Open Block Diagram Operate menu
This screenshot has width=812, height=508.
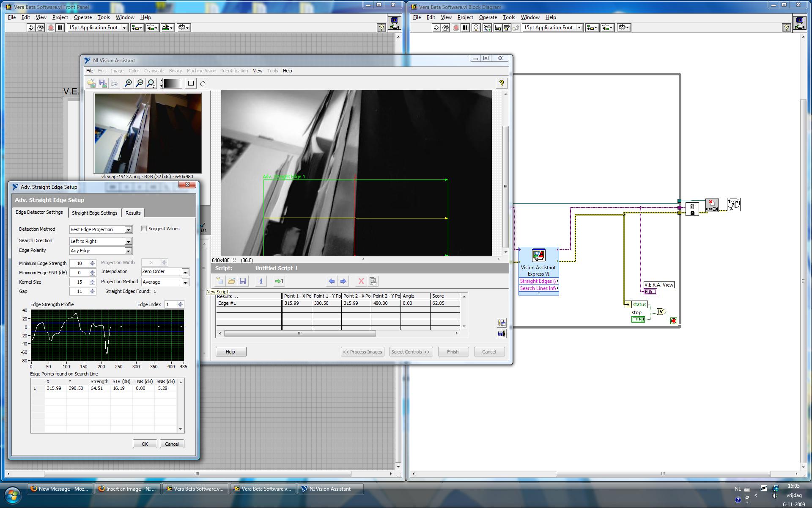[488, 17]
